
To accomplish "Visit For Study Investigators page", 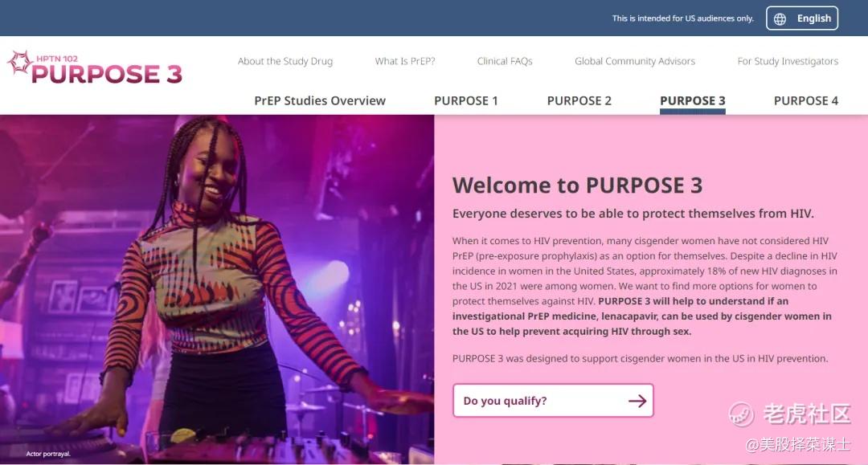I will [x=788, y=61].
